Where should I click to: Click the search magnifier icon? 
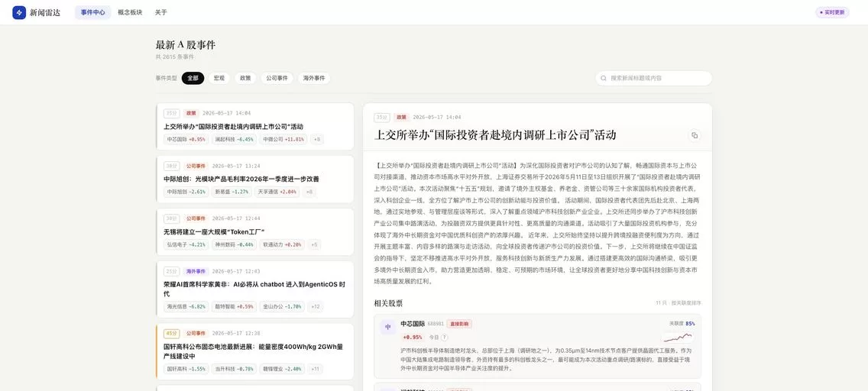[x=604, y=79]
